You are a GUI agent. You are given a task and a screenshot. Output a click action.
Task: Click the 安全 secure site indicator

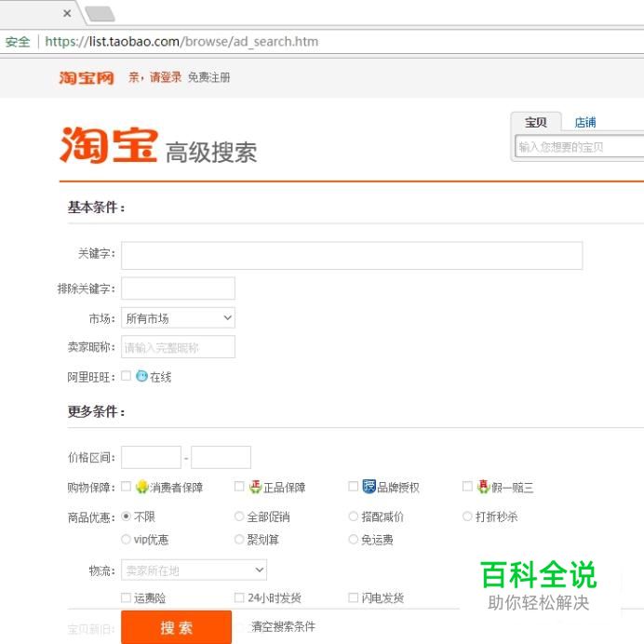pyautogui.click(x=18, y=42)
